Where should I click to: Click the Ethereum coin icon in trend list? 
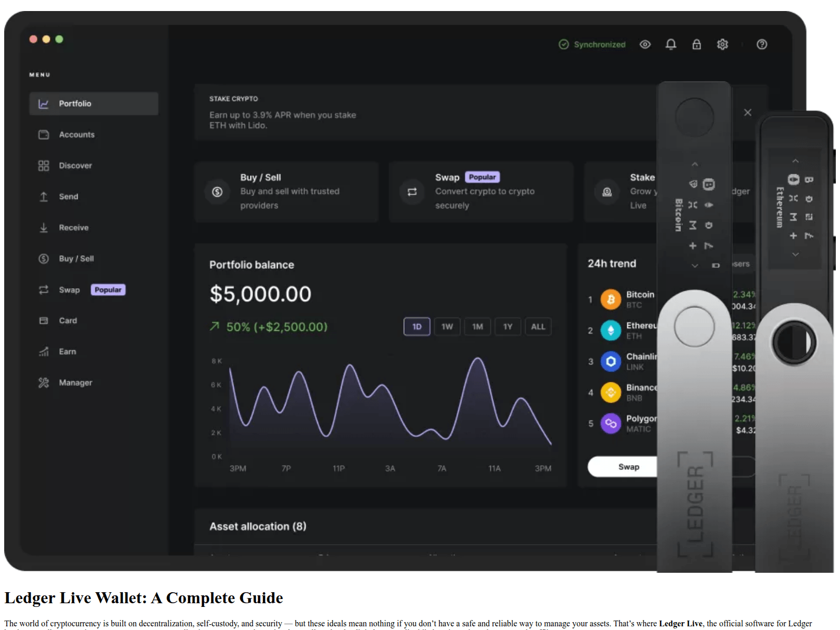coord(610,330)
